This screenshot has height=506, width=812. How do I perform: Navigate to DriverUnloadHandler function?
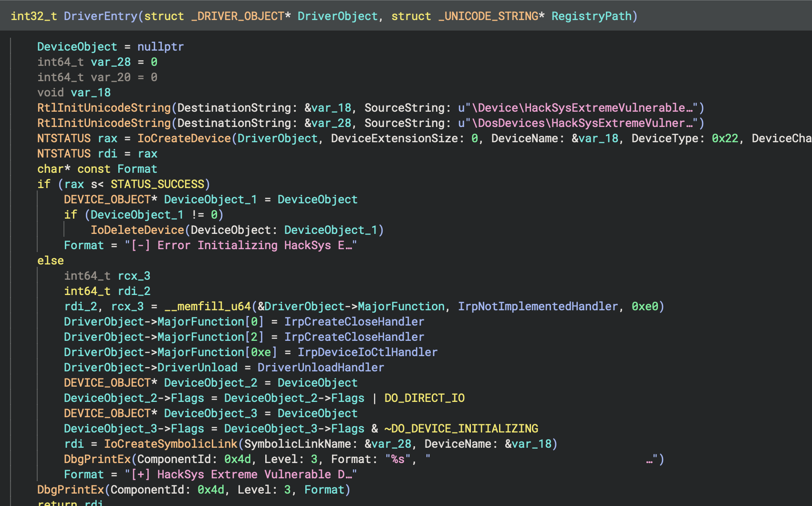[321, 368]
